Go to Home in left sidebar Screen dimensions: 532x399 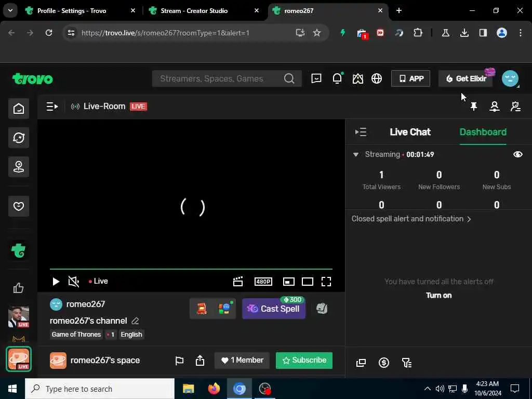[x=19, y=109]
